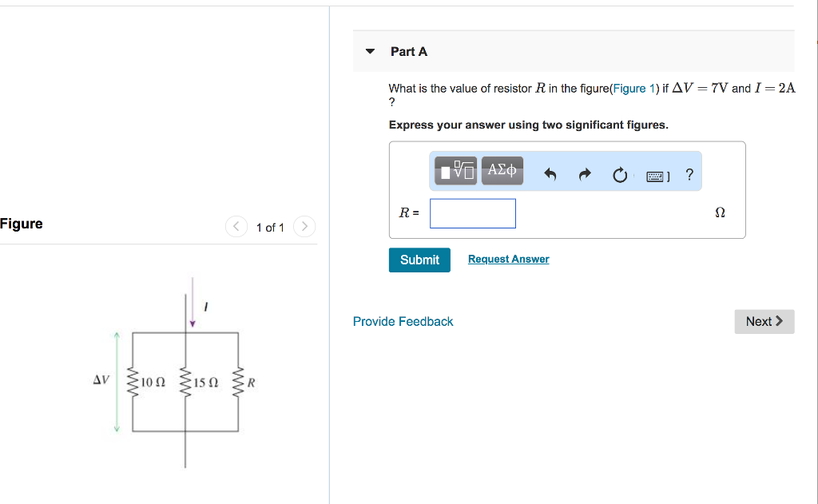
Task: Open the Greek symbols ΑΣΦ palette
Action: (x=502, y=171)
